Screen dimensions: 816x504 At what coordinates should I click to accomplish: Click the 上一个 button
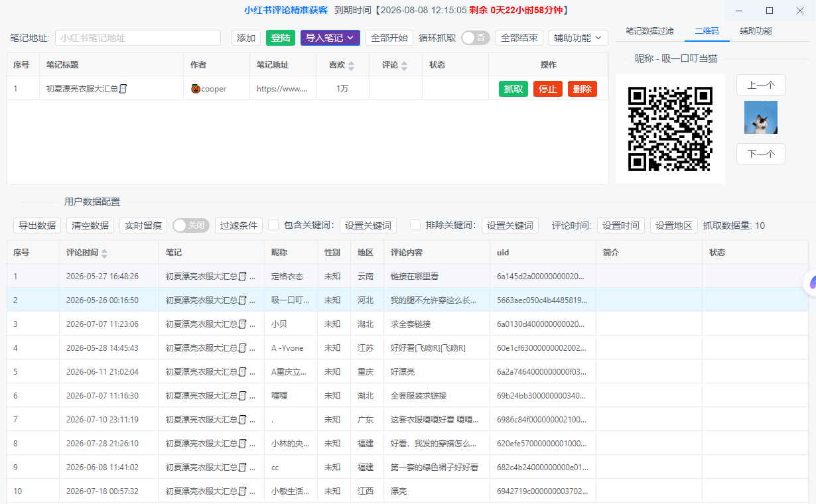[761, 85]
